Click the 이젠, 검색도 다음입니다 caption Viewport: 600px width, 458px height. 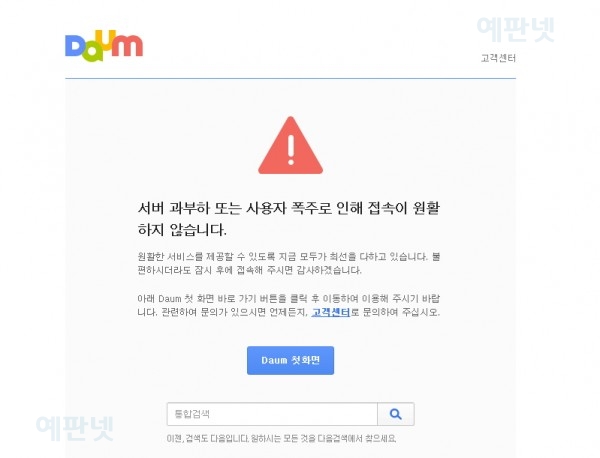[281, 438]
